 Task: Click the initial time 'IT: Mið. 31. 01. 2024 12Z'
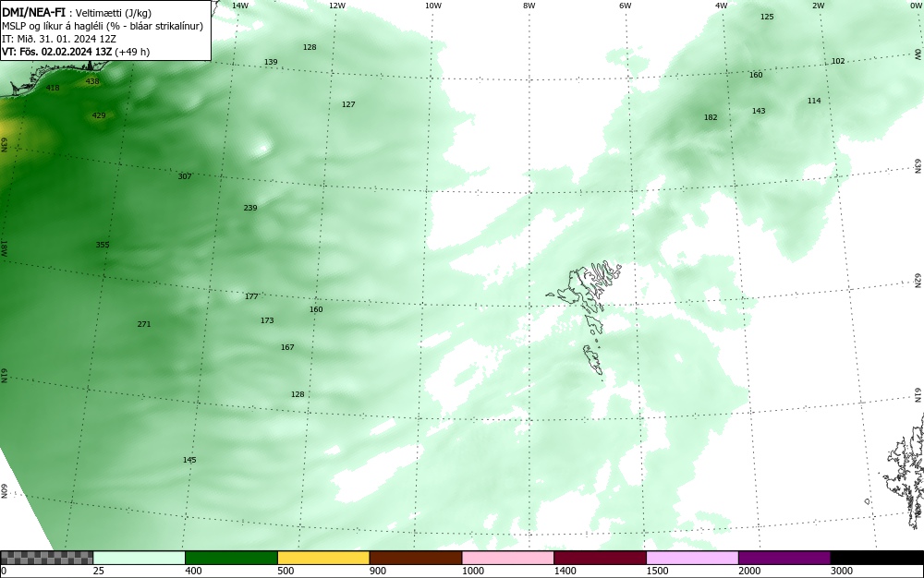pyautogui.click(x=59, y=39)
